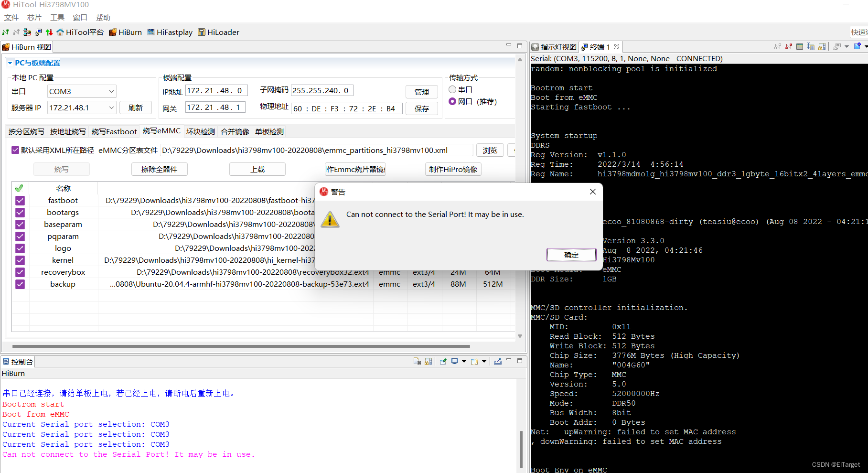Screen dimensions: 868x473
Task: Click the display selected console icon
Action: click(x=454, y=361)
